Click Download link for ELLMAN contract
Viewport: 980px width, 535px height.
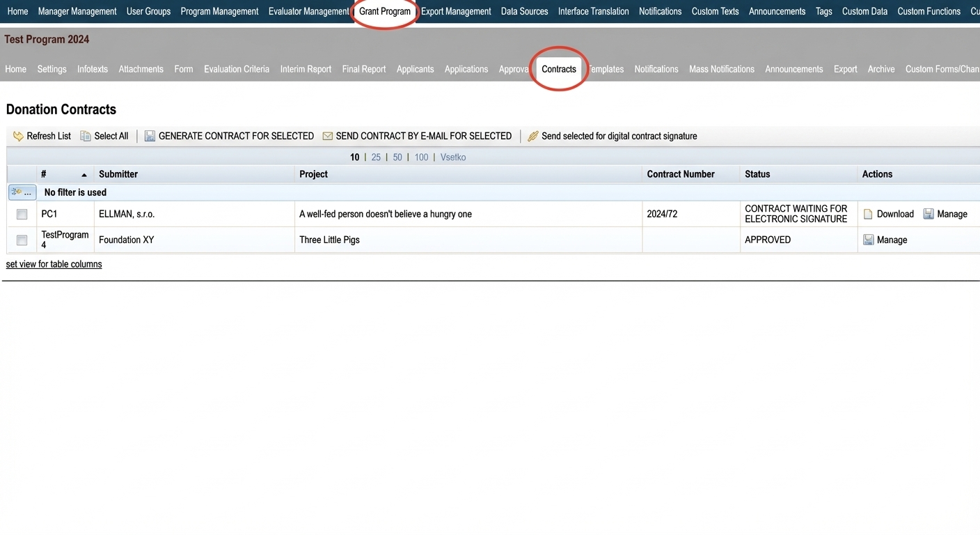pyautogui.click(x=895, y=214)
